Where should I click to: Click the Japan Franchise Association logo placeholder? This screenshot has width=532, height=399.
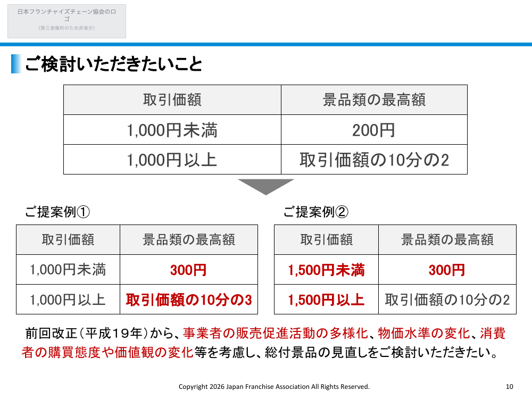pyautogui.click(x=67, y=21)
